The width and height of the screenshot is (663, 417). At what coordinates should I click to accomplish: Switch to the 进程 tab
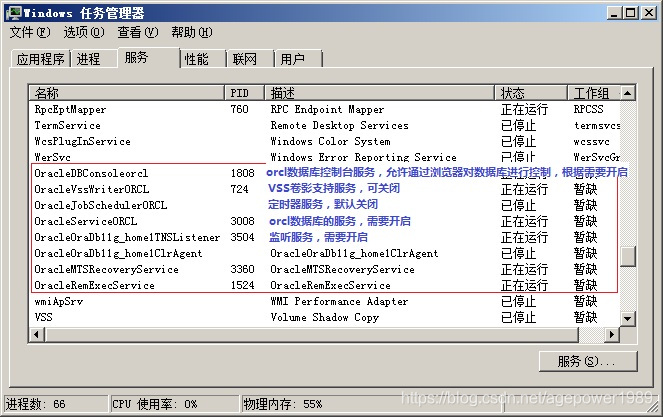click(x=93, y=59)
